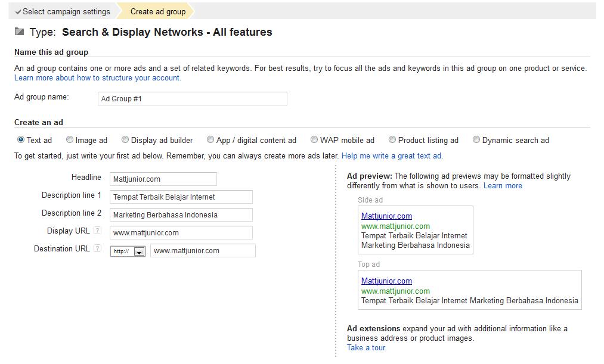Viewport: 604px width, 364px height.
Task: Choose Dynamic search ad radio button
Action: click(x=476, y=139)
